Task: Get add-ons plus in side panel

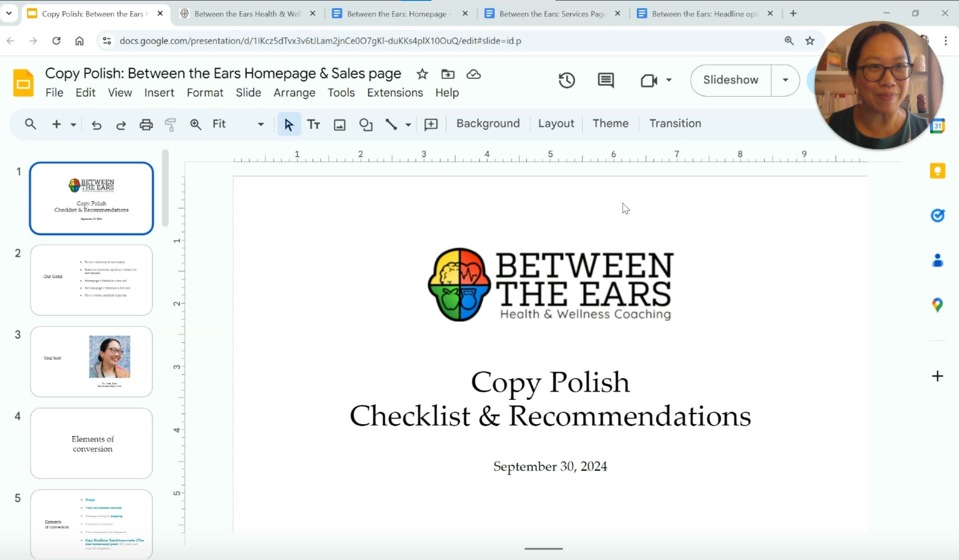Action: (938, 376)
